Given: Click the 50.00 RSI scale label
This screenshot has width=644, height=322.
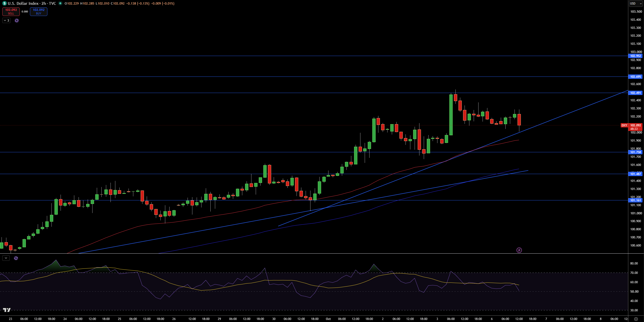Looking at the screenshot, I should pos(634,292).
